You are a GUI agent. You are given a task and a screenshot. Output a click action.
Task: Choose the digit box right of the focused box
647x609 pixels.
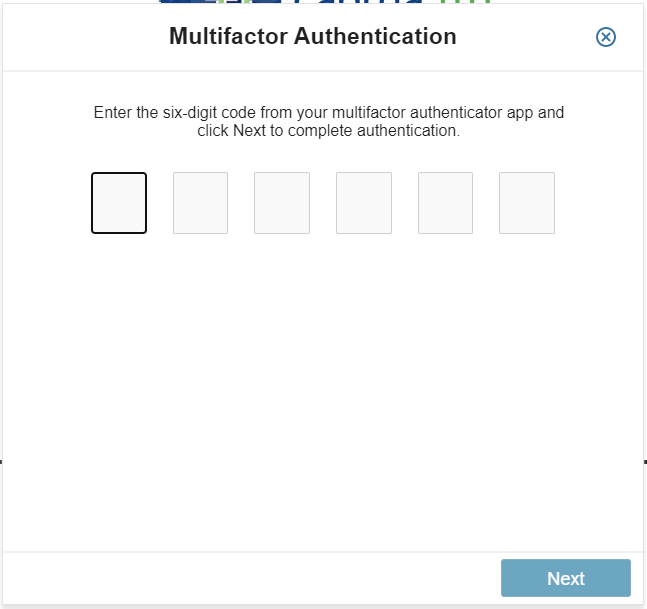coord(201,203)
